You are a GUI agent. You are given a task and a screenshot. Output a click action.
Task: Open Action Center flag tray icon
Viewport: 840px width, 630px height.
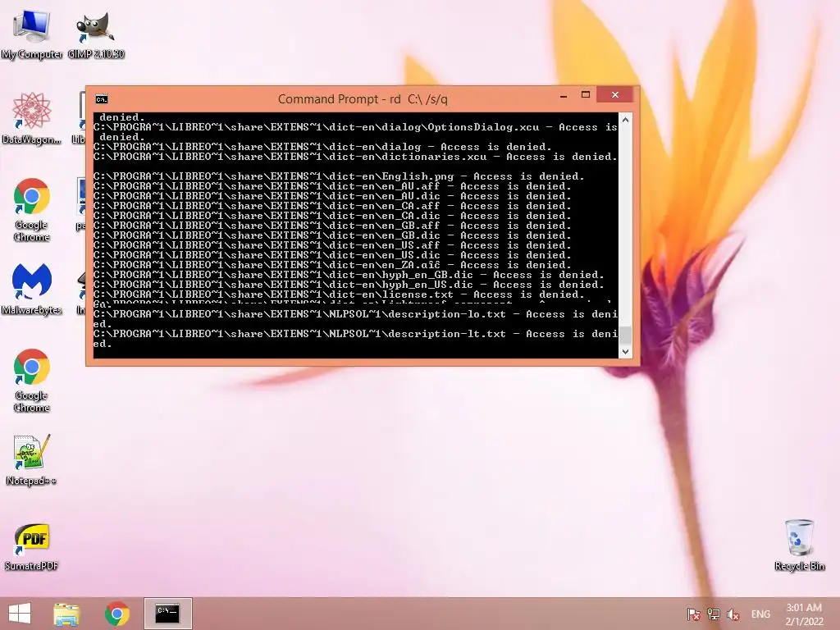tap(694, 614)
